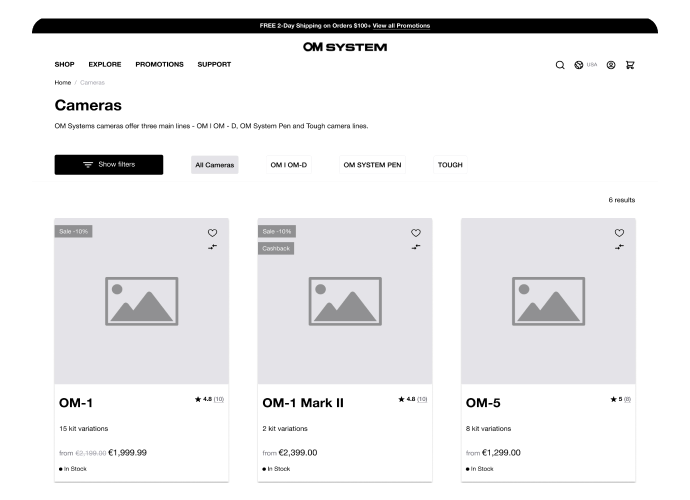Open the PROMOTIONS menu
The height and width of the screenshot is (500, 690).
coord(159,64)
